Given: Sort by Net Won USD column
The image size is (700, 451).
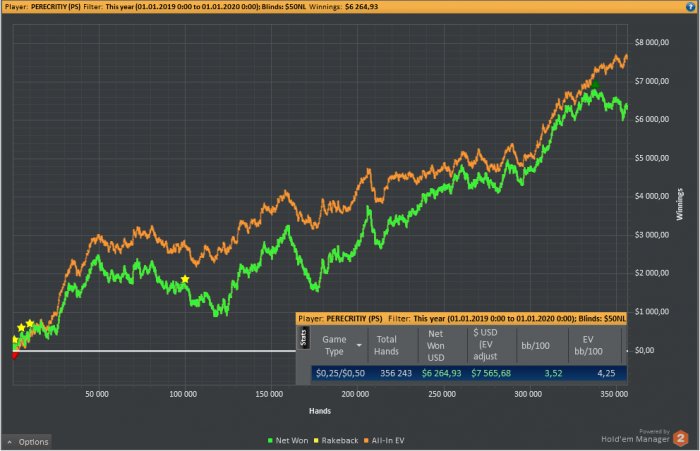Looking at the screenshot, I should point(436,345).
